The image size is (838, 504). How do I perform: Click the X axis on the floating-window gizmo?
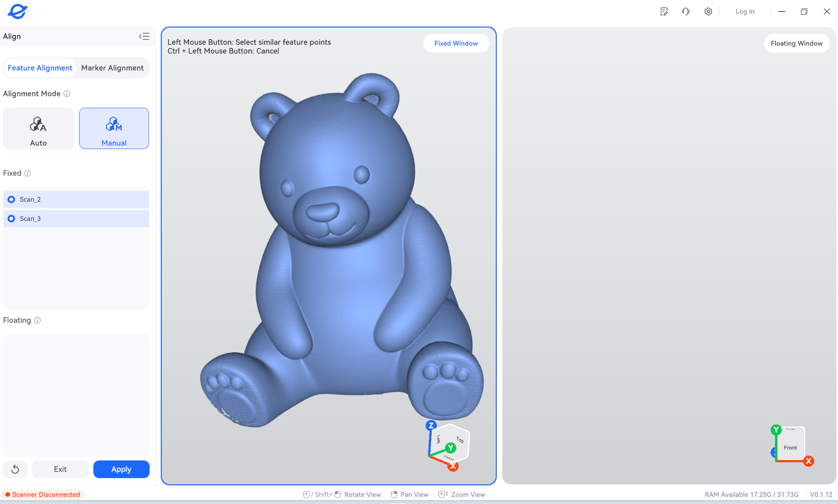[x=809, y=461]
